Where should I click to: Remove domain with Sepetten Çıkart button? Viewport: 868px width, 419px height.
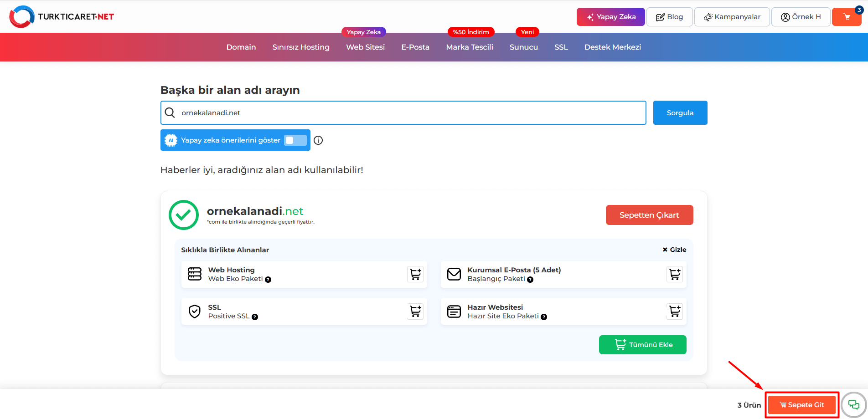649,215
